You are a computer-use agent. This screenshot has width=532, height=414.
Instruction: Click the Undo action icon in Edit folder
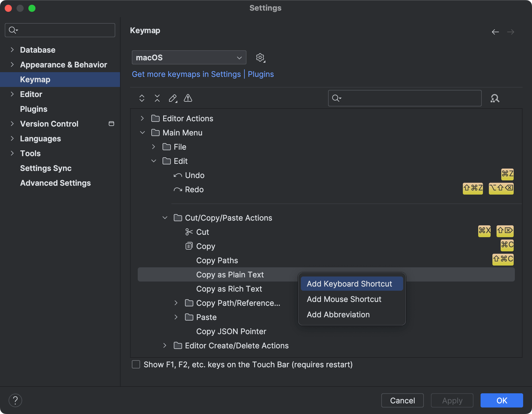177,175
